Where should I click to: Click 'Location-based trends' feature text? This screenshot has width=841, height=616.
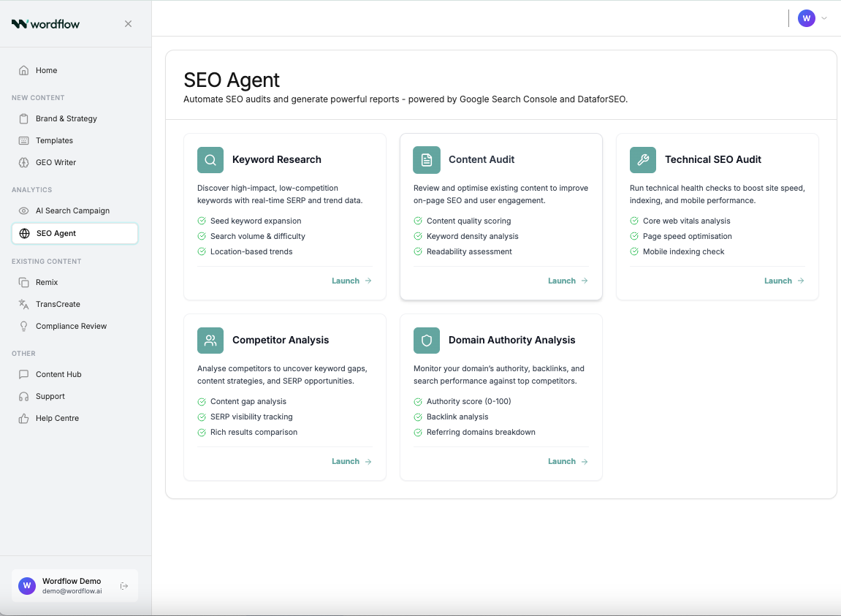[251, 251]
